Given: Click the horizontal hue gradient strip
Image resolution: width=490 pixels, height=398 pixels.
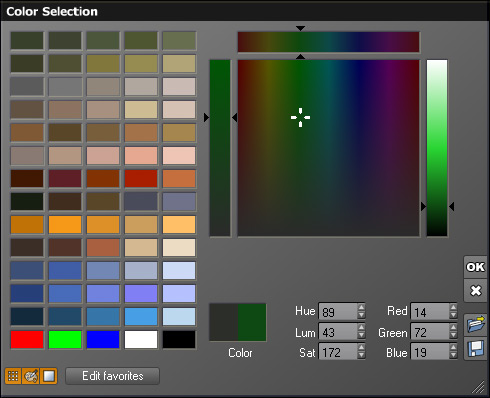Looking at the screenshot, I should pyautogui.click(x=328, y=42).
